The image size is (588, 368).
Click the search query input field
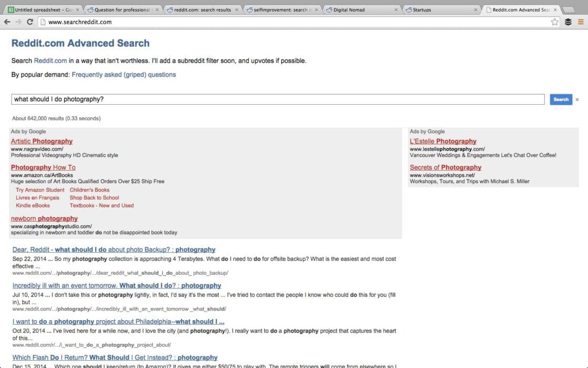[x=278, y=99]
